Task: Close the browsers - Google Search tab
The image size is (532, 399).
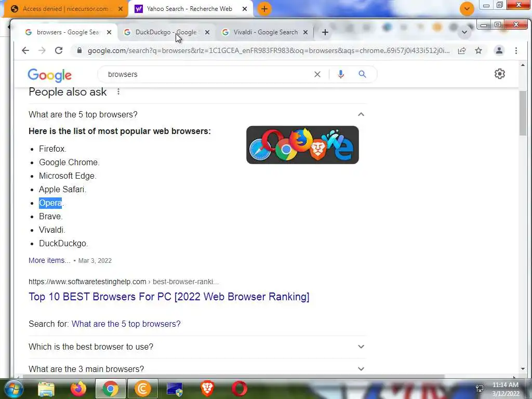Action: pos(109,32)
